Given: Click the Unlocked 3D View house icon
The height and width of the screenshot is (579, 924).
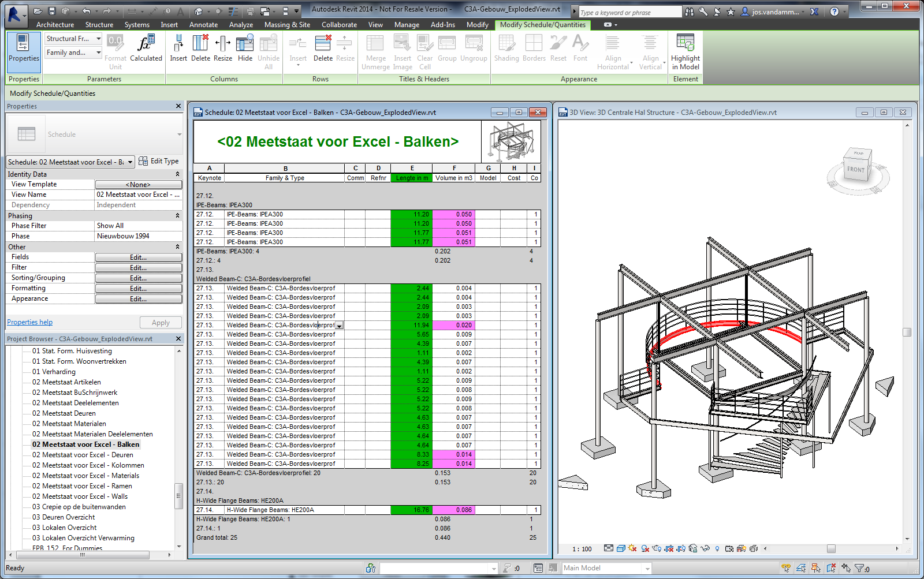Looking at the screenshot, I should [692, 548].
